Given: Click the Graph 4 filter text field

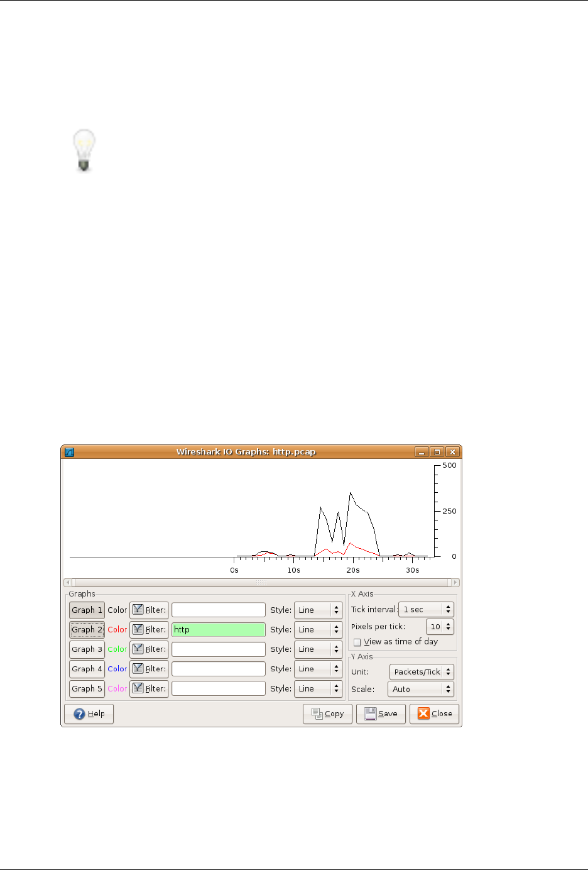Looking at the screenshot, I should coord(219,669).
